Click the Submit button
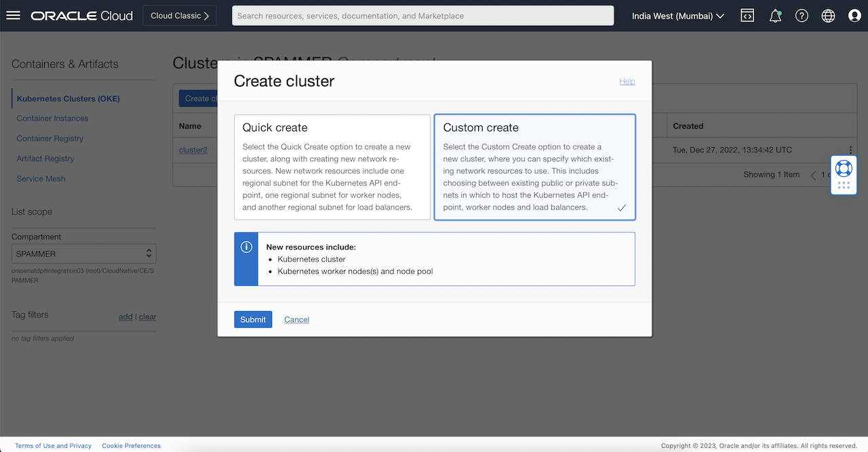868x452 pixels. 253,319
